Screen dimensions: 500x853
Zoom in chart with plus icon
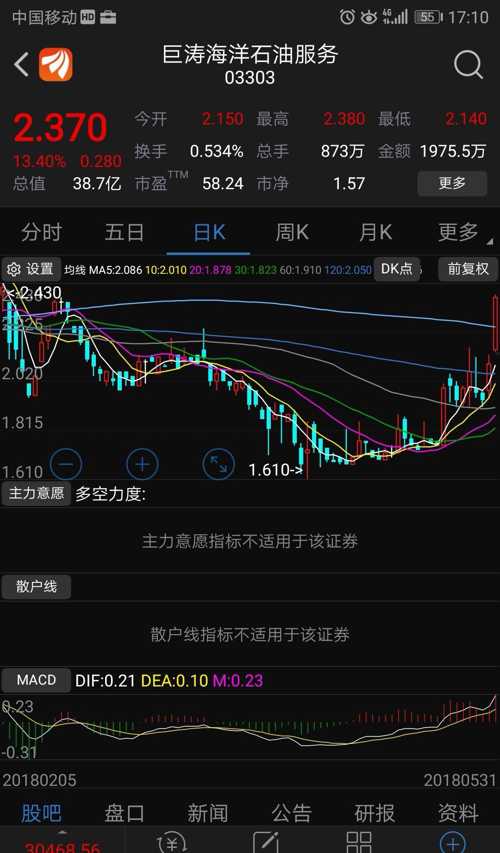[x=142, y=464]
